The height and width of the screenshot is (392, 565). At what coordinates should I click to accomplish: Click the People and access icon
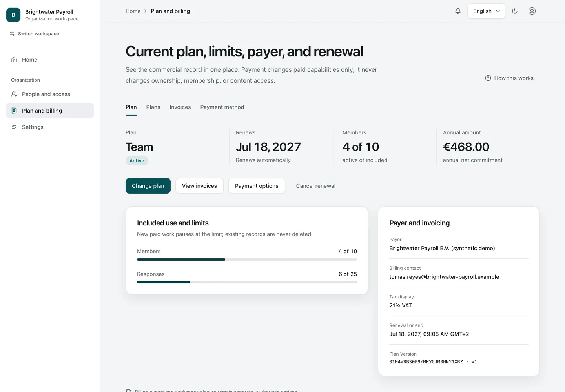(x=14, y=94)
